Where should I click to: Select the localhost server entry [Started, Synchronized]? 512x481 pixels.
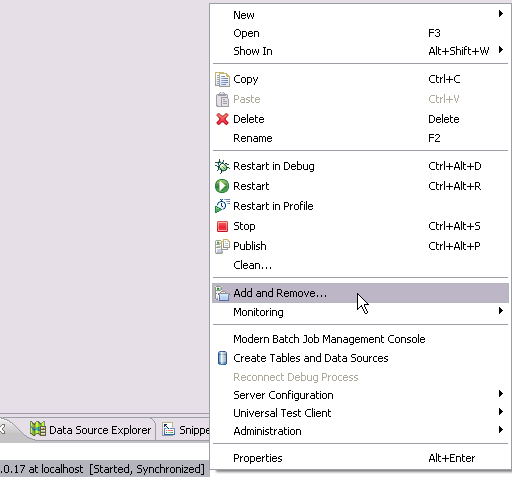(102, 469)
